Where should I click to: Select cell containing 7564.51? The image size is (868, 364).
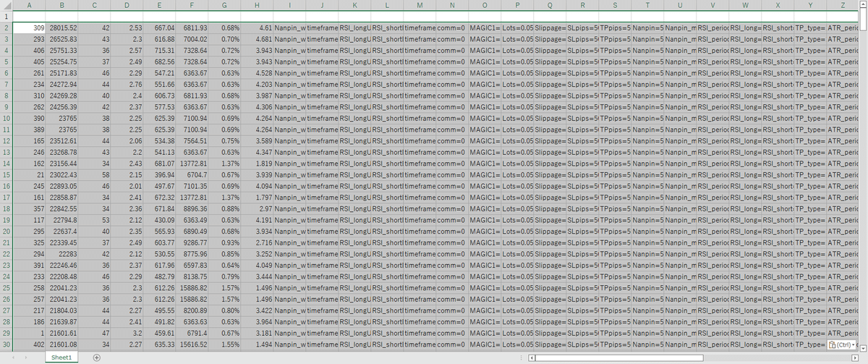pyautogui.click(x=192, y=140)
